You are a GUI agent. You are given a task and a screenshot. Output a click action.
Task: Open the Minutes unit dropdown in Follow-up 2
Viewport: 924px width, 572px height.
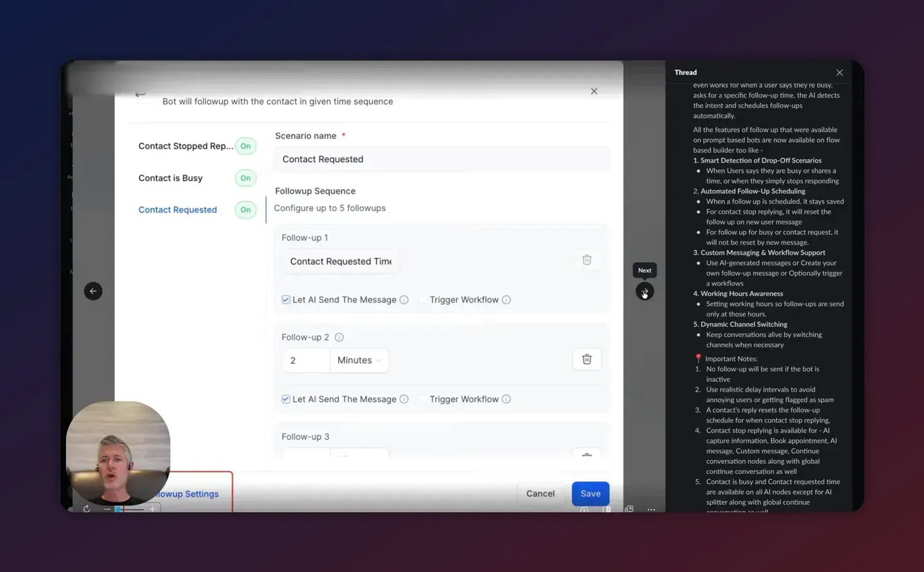click(x=359, y=360)
